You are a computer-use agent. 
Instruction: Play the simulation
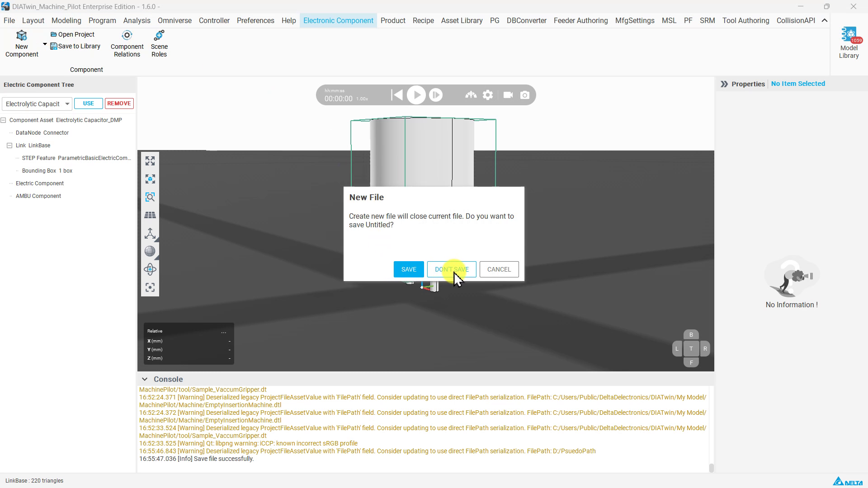(416, 95)
